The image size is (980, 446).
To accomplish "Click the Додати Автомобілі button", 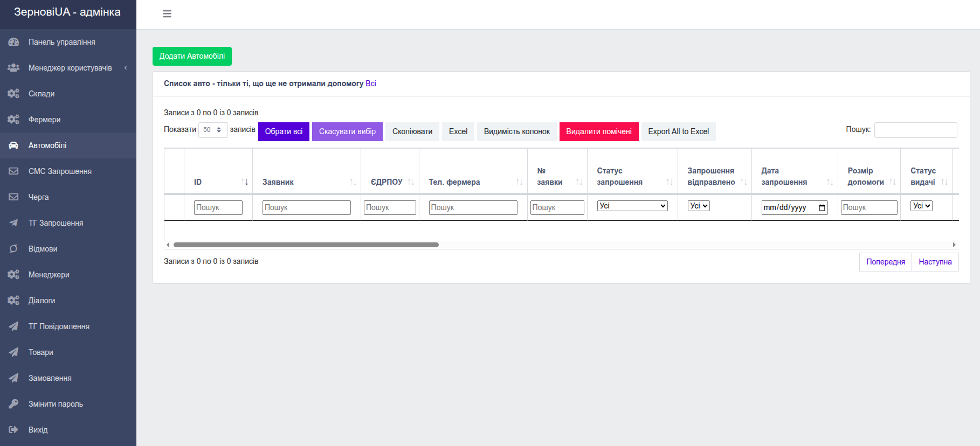I will click(192, 56).
